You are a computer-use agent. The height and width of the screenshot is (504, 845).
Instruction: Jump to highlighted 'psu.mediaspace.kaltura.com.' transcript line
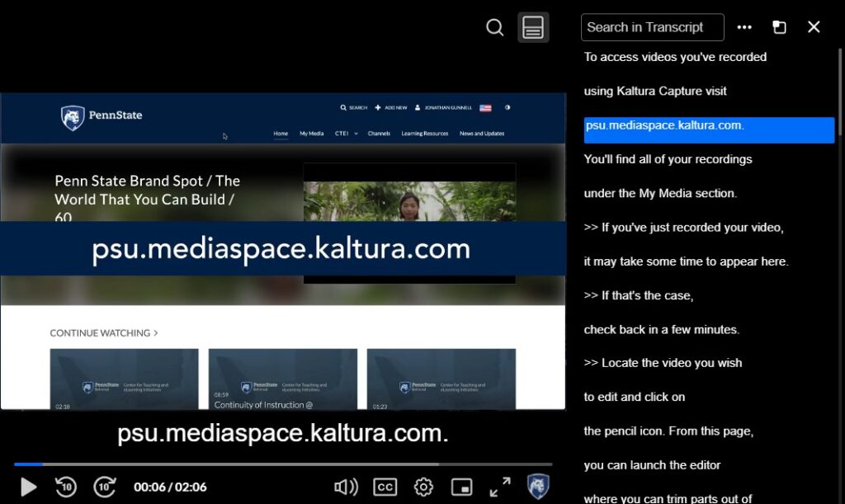pos(709,130)
